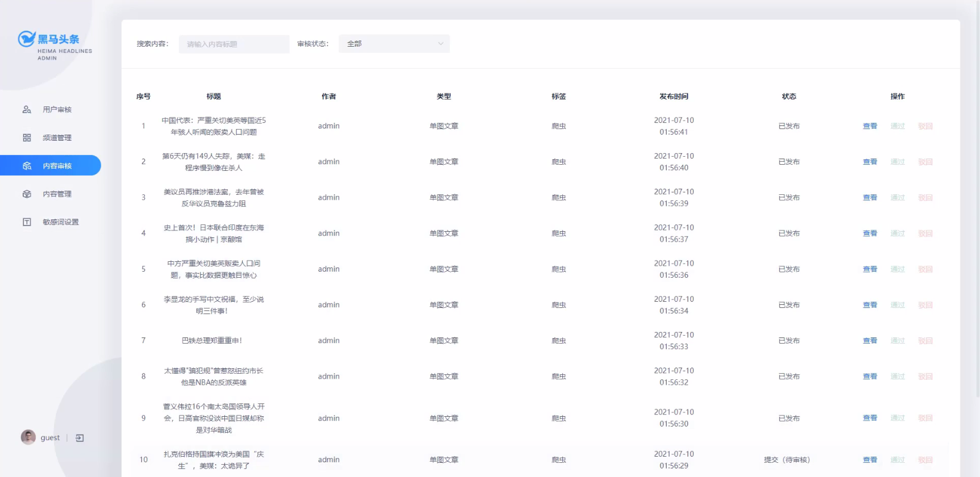Viewport: 980px width, 477px height.
Task: Click 通过 for the 待审核 row 10
Action: click(x=898, y=460)
